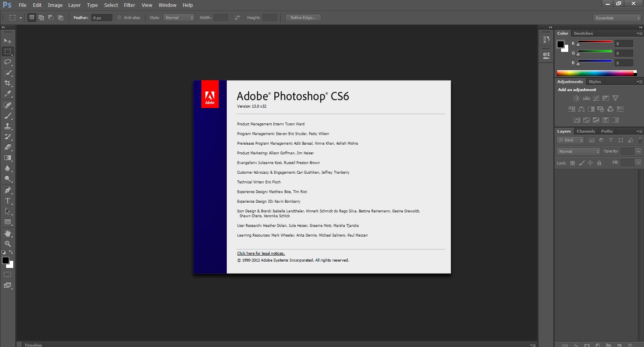Select the History Brush tool
This screenshot has height=347, width=644.
pyautogui.click(x=8, y=137)
